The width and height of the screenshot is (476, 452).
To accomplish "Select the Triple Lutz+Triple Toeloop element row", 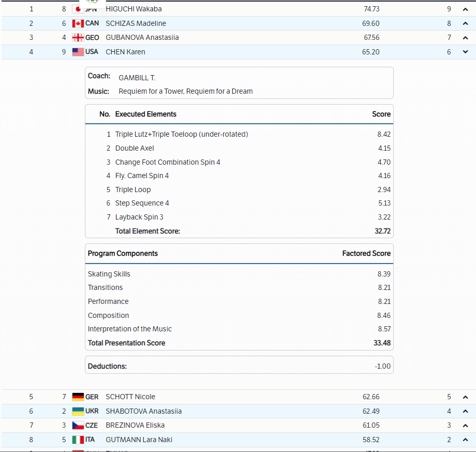I will coord(182,134).
